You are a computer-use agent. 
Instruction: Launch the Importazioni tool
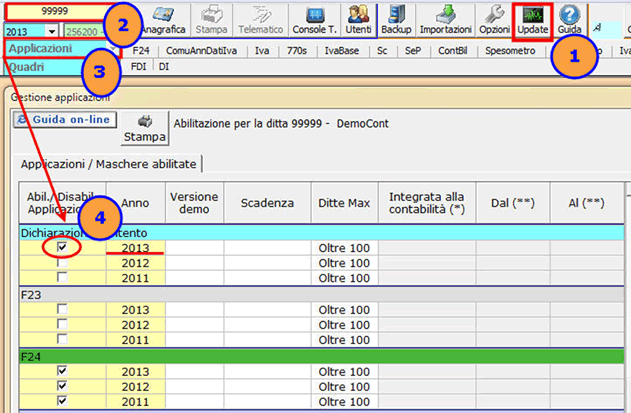click(x=445, y=19)
